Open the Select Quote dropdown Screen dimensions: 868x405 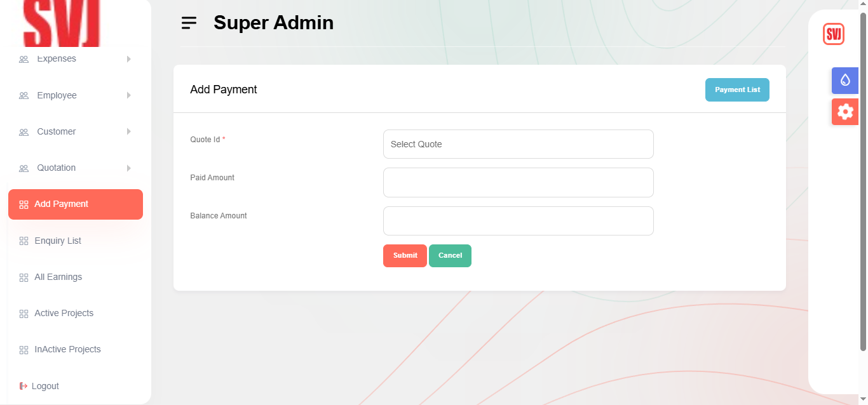tap(518, 144)
